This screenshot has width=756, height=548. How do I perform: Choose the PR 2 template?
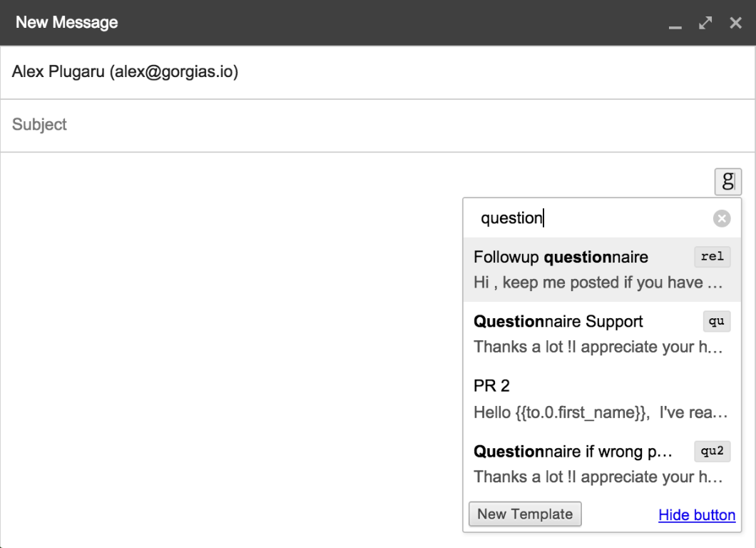point(602,398)
